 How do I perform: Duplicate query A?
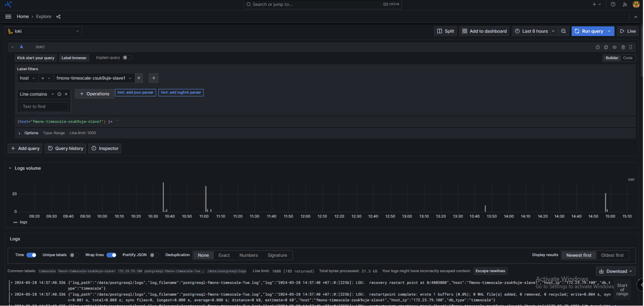point(607,47)
